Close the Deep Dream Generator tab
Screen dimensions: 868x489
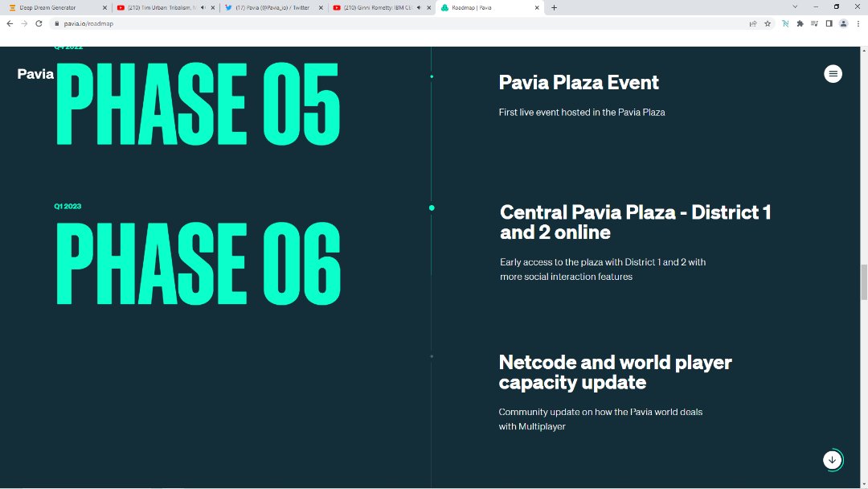104,8
